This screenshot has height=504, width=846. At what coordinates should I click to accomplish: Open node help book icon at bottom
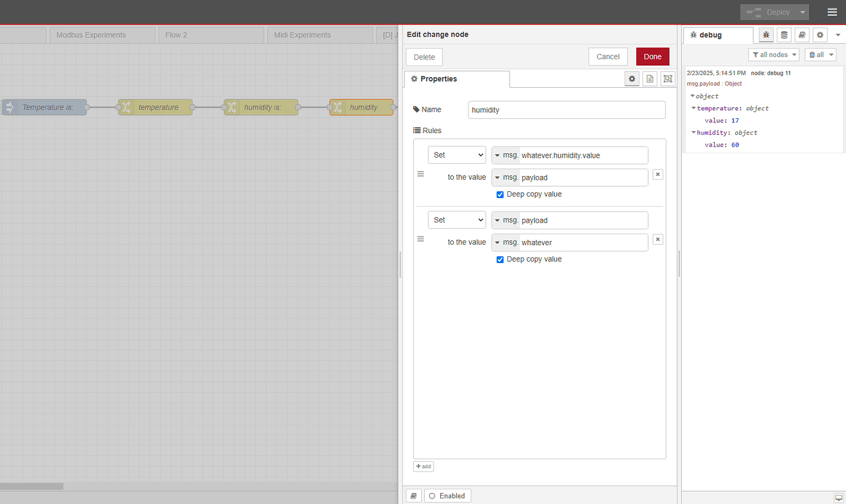tap(414, 495)
